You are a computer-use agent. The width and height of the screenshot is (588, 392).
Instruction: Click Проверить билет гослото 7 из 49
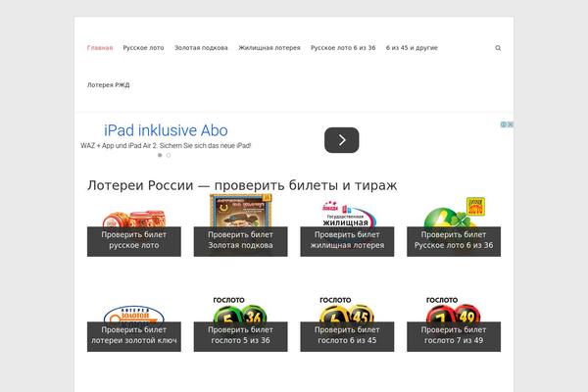(454, 336)
